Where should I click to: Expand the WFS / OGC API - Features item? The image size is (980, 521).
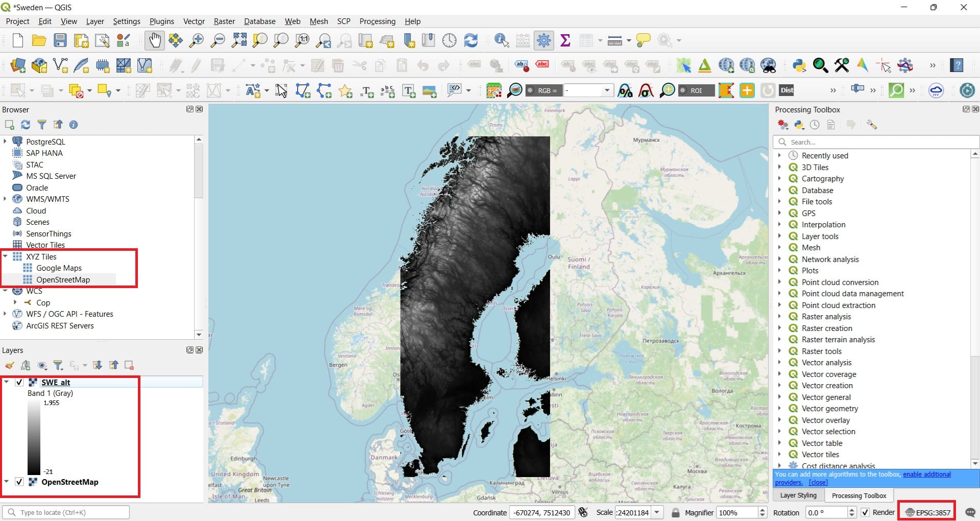(x=5, y=314)
